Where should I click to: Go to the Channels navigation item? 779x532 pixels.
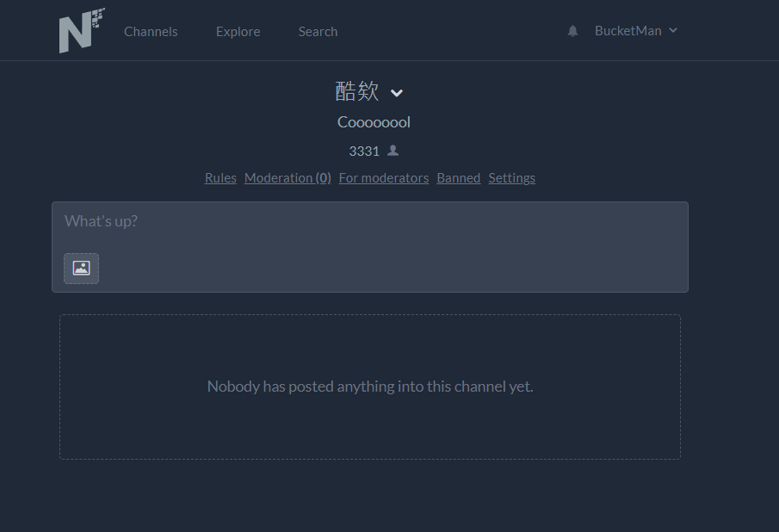(x=151, y=31)
